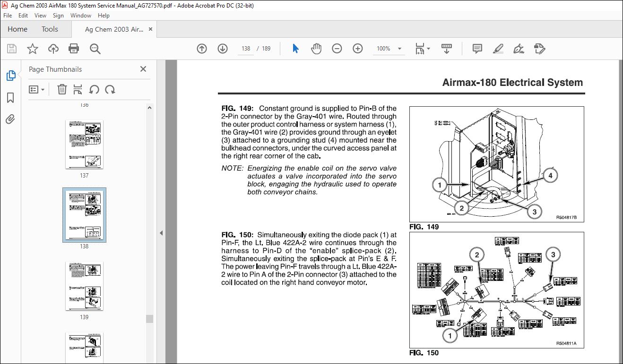Viewport: 623px width, 364px height.
Task: Click the 'Airmax-180 Electrical System' heading
Action: [512, 83]
